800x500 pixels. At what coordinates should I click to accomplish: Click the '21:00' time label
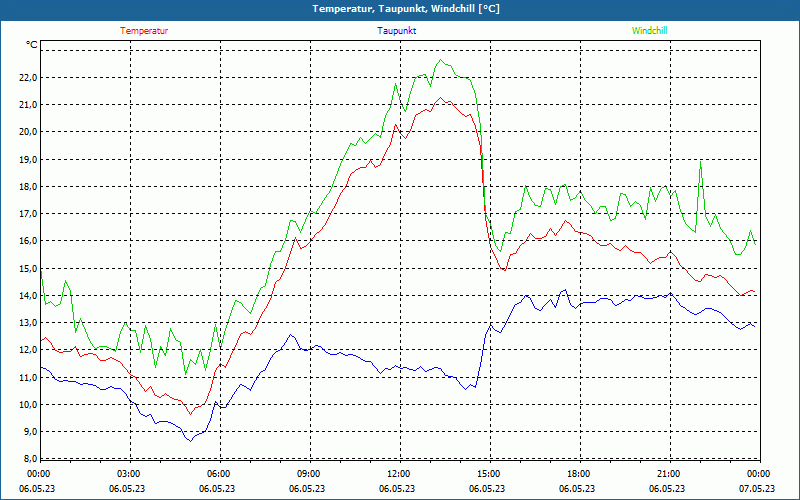668,474
